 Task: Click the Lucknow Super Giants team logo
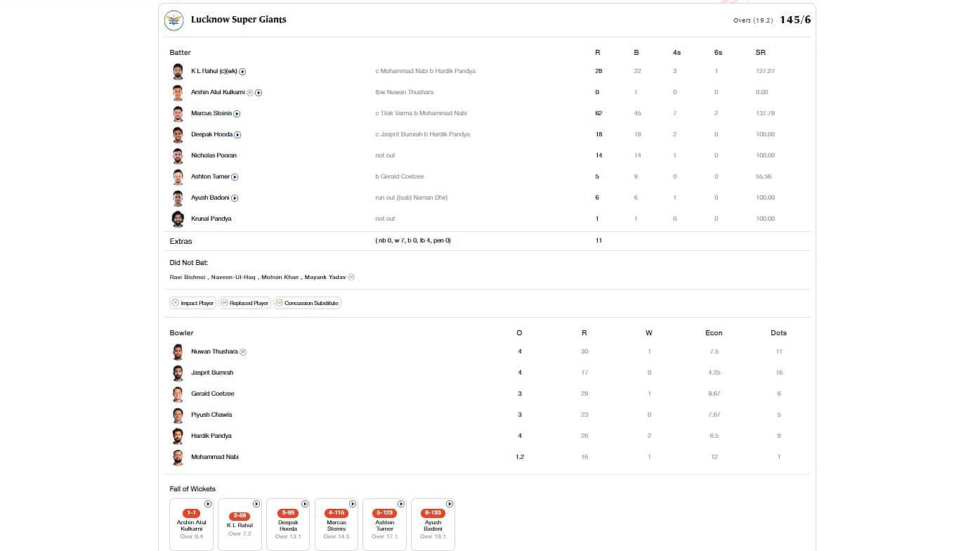(x=174, y=20)
